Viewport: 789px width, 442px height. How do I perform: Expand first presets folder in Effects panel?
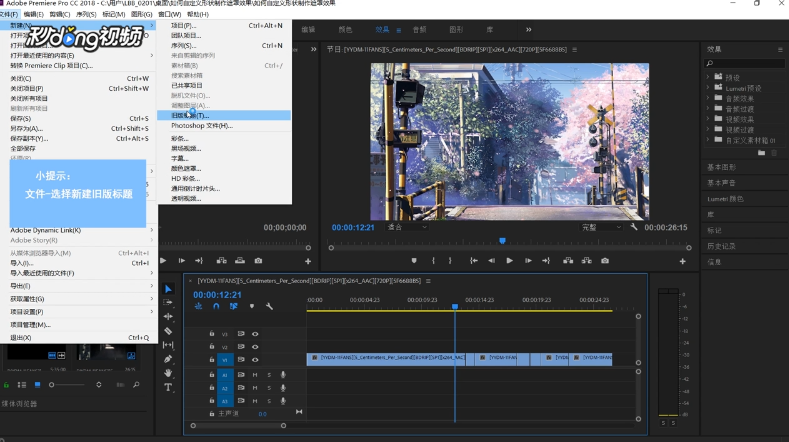pos(707,77)
